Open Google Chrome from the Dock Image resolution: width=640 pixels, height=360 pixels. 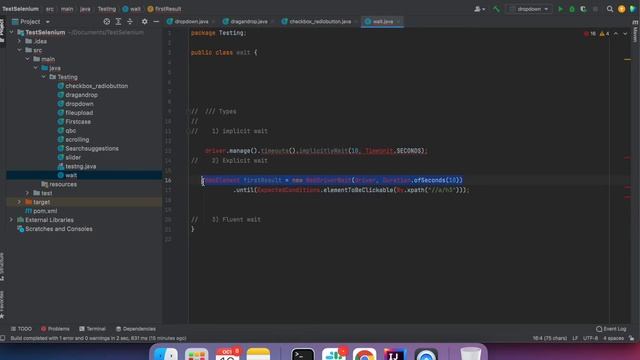tap(364, 353)
